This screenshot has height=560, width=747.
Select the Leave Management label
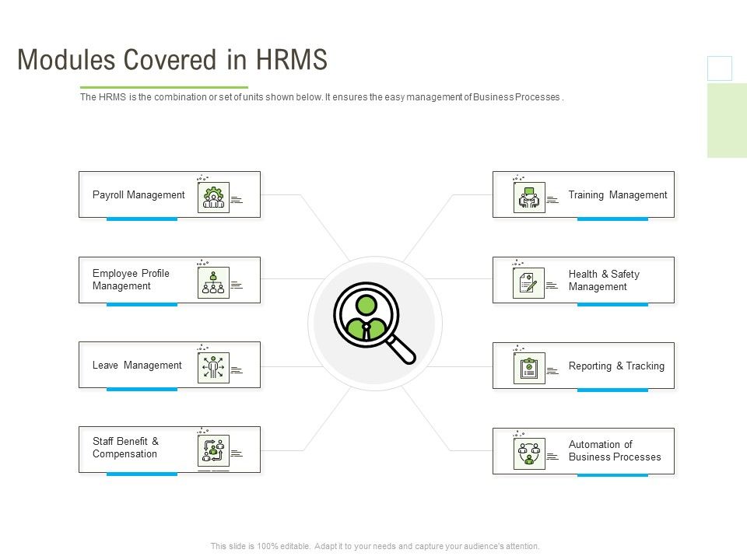tap(137, 366)
